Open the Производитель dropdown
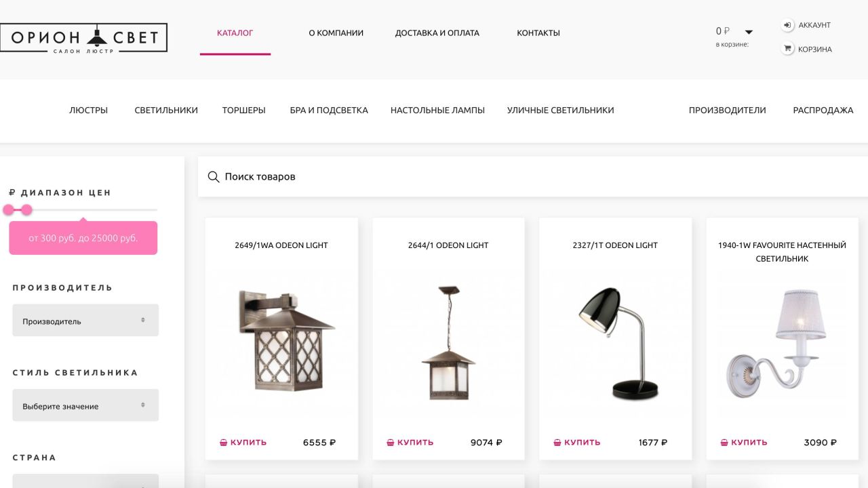868x488 pixels. [85, 320]
